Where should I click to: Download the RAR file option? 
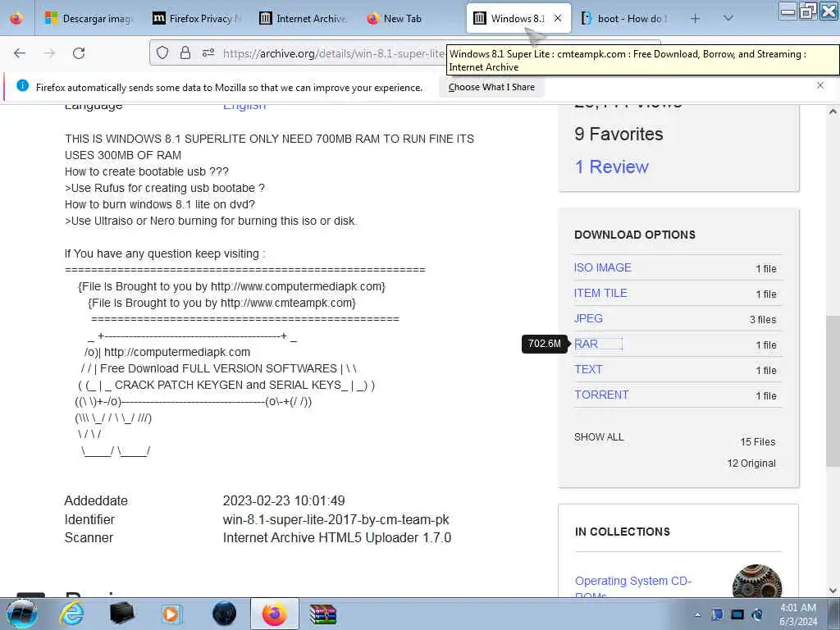coord(586,344)
